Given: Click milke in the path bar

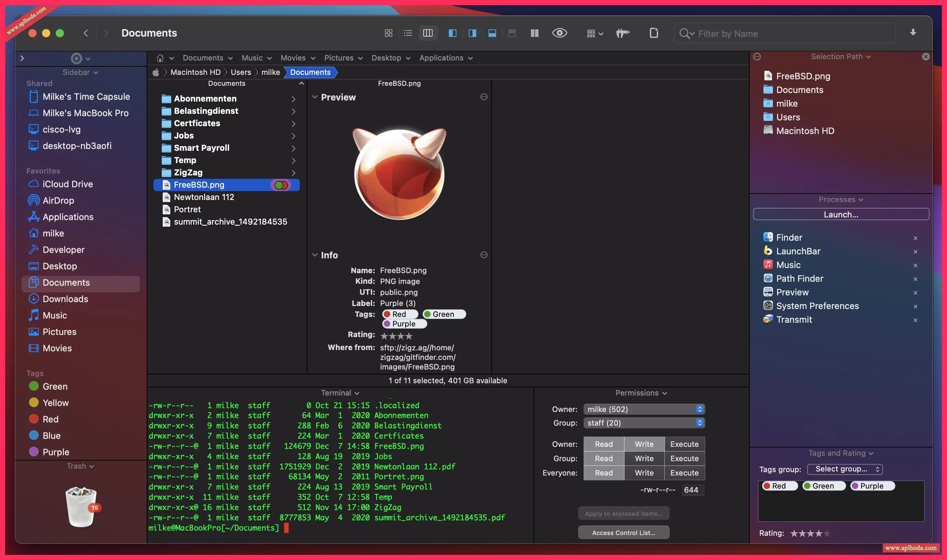Looking at the screenshot, I should pyautogui.click(x=270, y=72).
